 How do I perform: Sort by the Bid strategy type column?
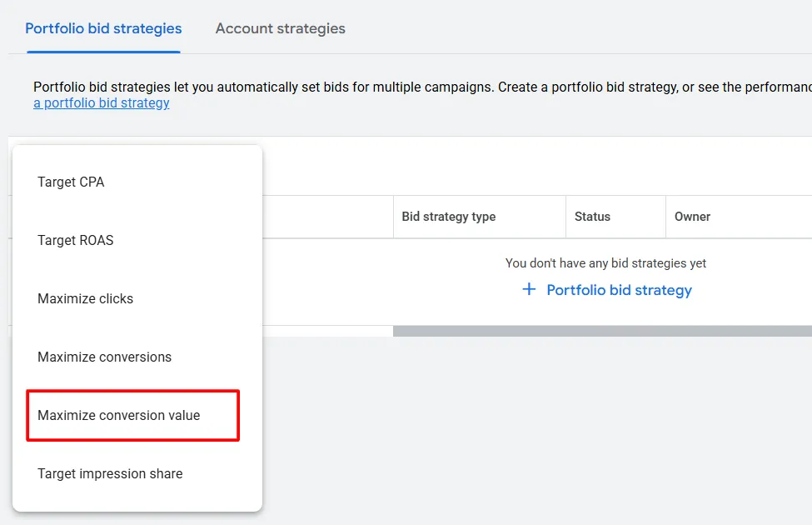449,217
